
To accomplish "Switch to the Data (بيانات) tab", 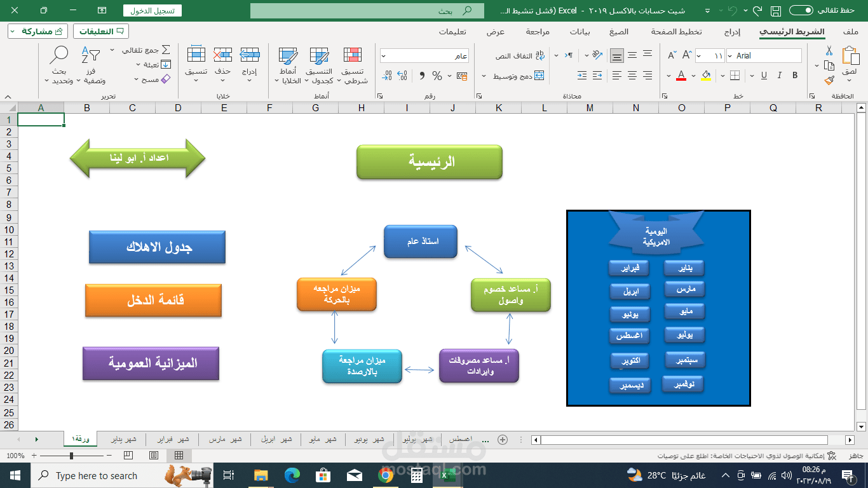I will [580, 31].
